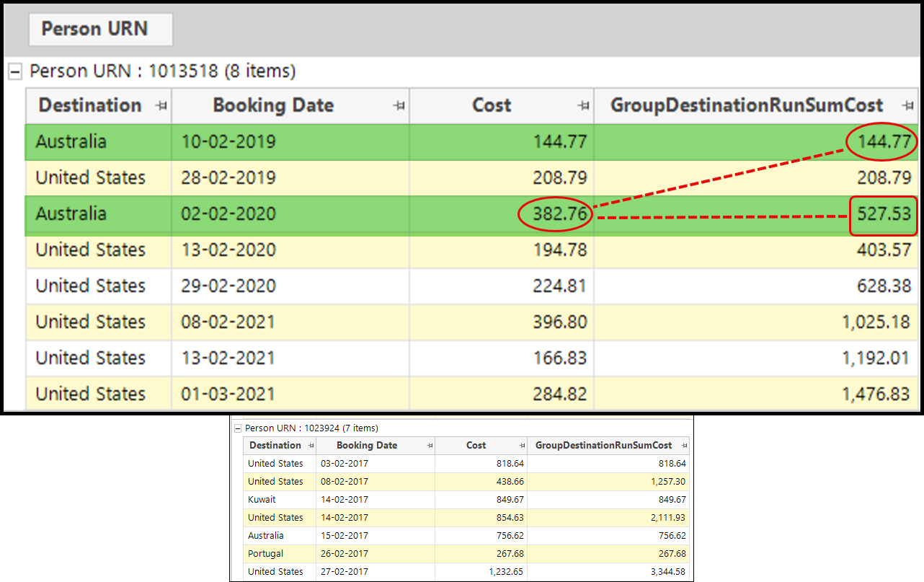Screen dimensions: 924x582
Task: Select the running sum cell 527.53
Action: click(756, 214)
